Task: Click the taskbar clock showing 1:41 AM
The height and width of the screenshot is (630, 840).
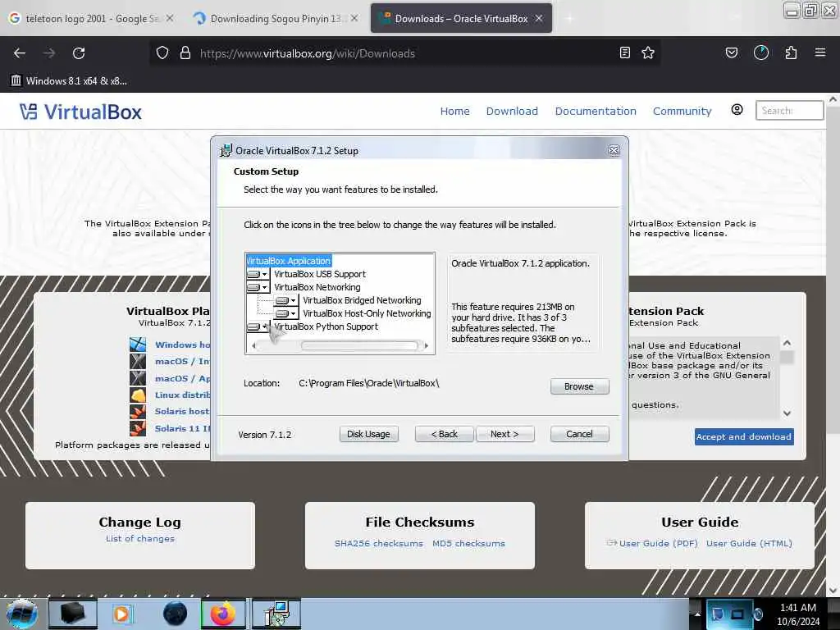Action: [798, 614]
